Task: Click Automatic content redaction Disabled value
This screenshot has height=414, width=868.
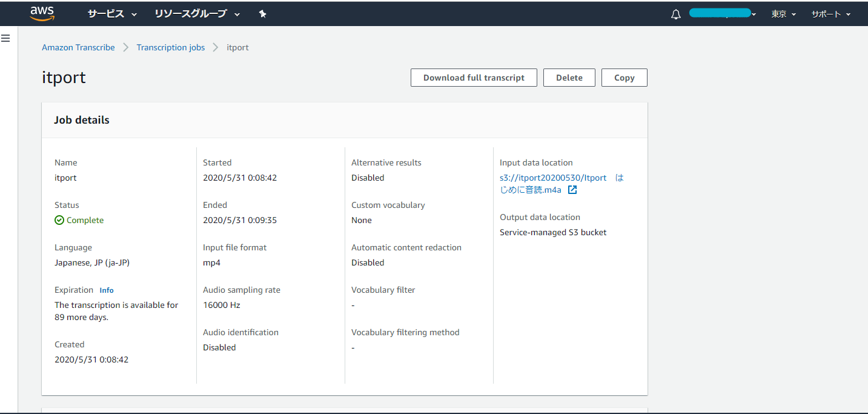Action: click(368, 262)
